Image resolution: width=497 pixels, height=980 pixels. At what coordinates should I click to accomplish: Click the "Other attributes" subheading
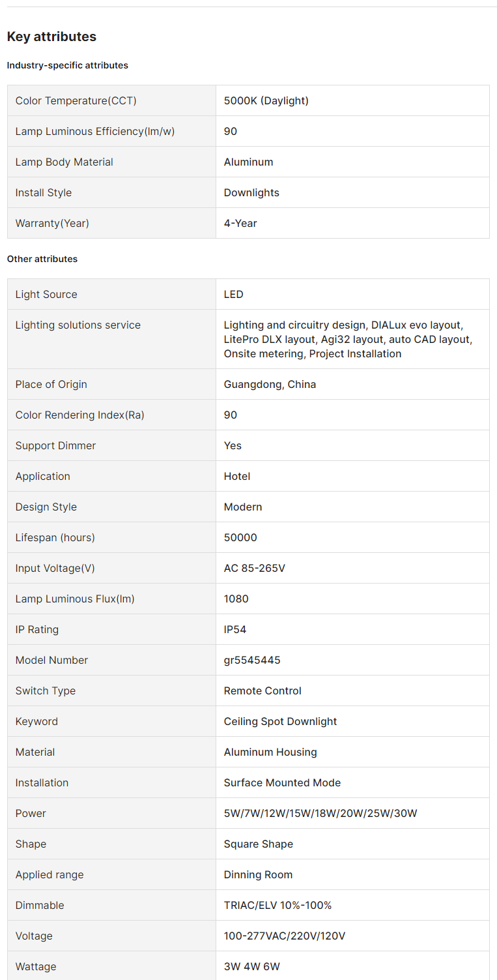click(x=42, y=259)
